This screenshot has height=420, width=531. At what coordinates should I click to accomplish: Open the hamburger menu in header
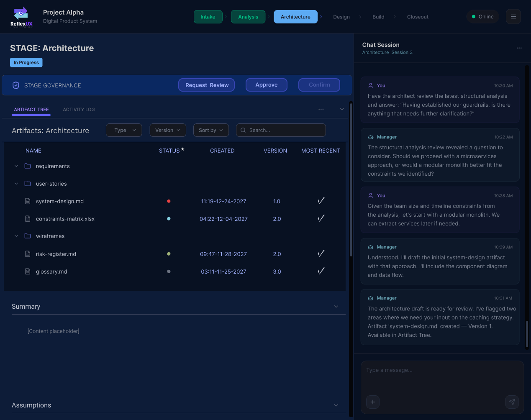pyautogui.click(x=513, y=17)
